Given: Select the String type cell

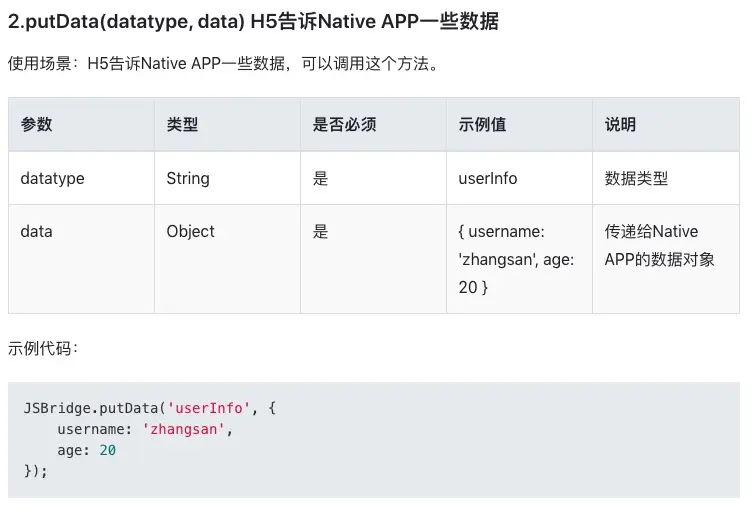Looking at the screenshot, I should point(188,178).
